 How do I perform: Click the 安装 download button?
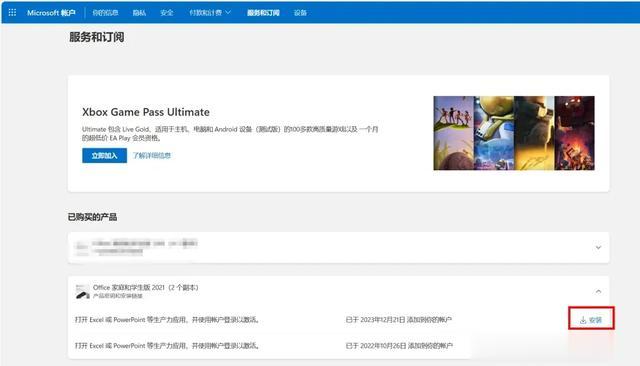pyautogui.click(x=591, y=320)
